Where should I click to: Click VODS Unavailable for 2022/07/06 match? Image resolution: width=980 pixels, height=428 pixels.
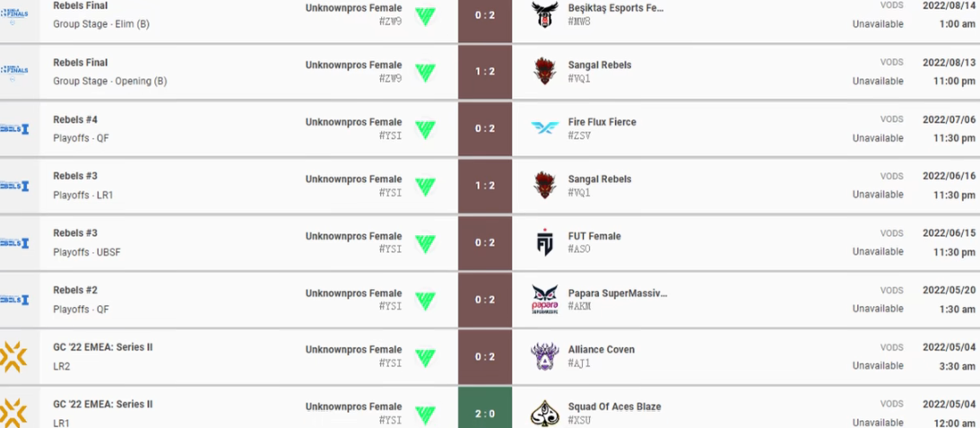click(878, 128)
